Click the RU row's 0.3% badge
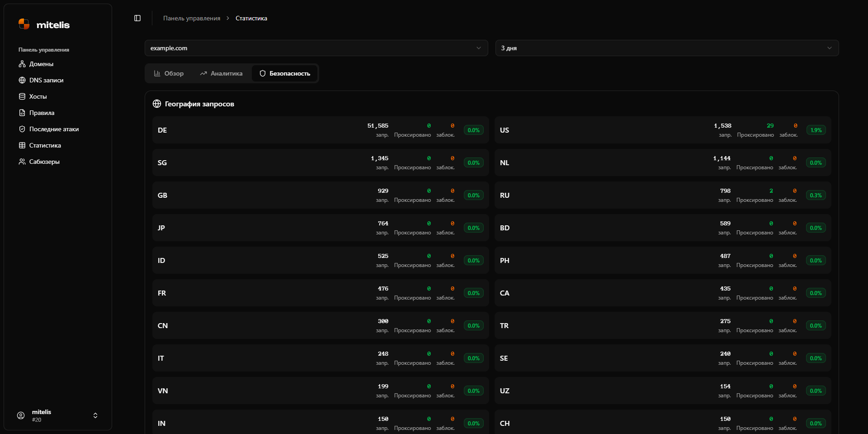The width and height of the screenshot is (868, 434). (x=816, y=195)
